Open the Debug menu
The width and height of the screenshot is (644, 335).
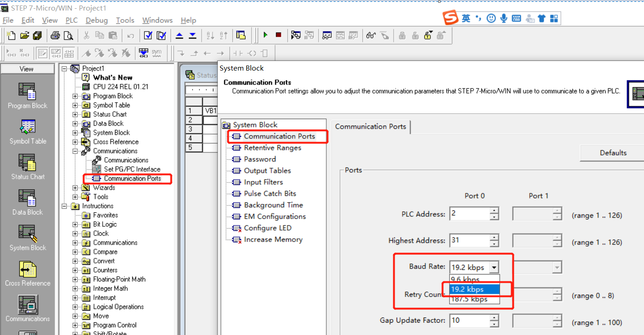click(x=97, y=20)
